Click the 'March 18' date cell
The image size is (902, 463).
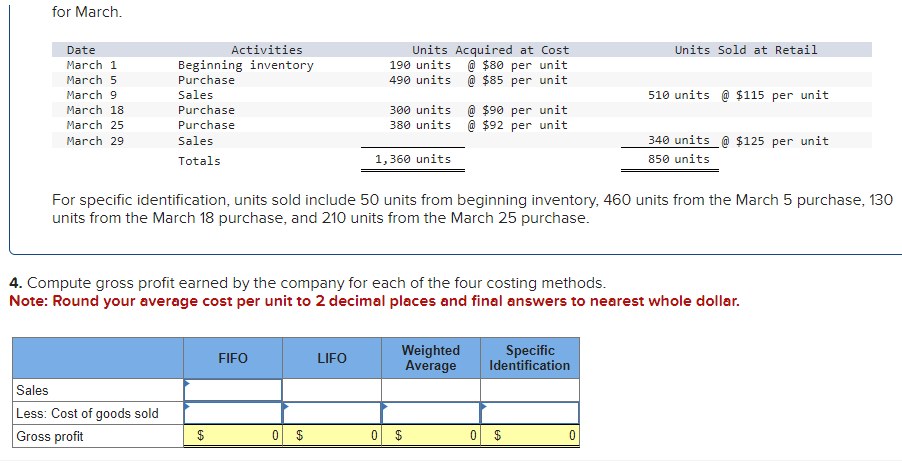(95, 110)
